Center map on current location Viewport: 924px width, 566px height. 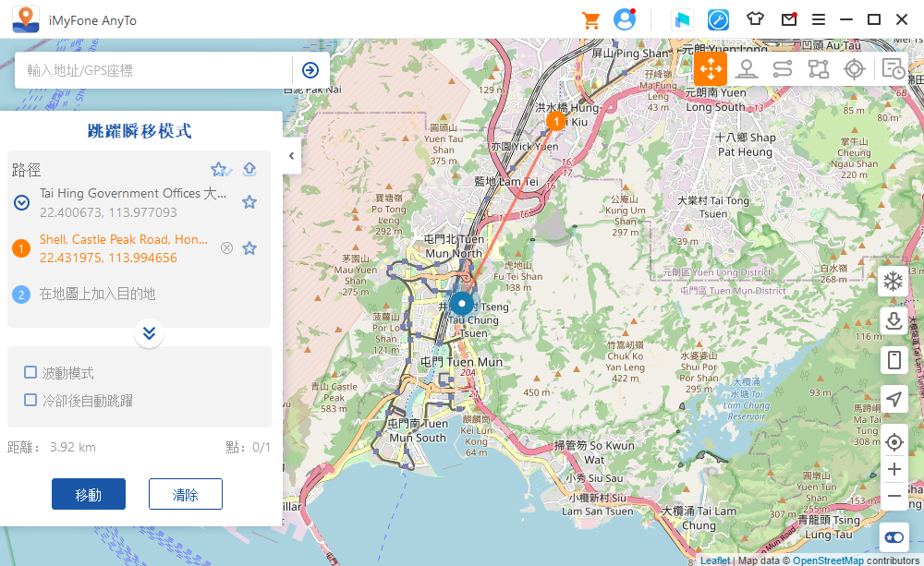coord(894,442)
